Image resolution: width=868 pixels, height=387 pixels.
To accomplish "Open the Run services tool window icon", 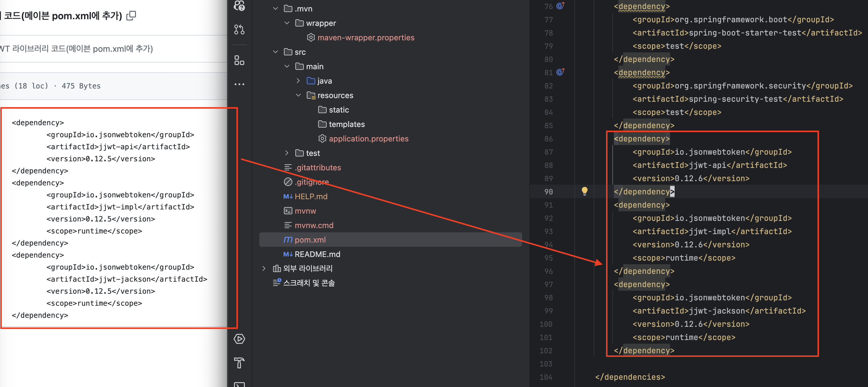I will click(239, 339).
